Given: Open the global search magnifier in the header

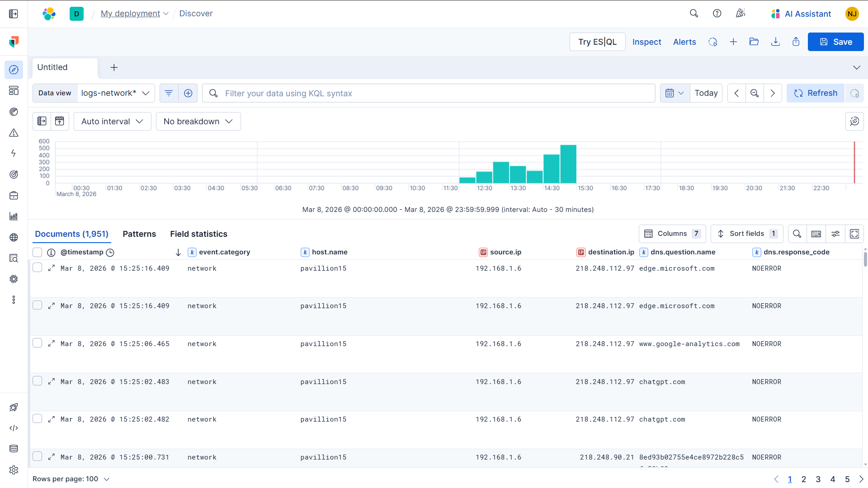Looking at the screenshot, I should [x=694, y=14].
